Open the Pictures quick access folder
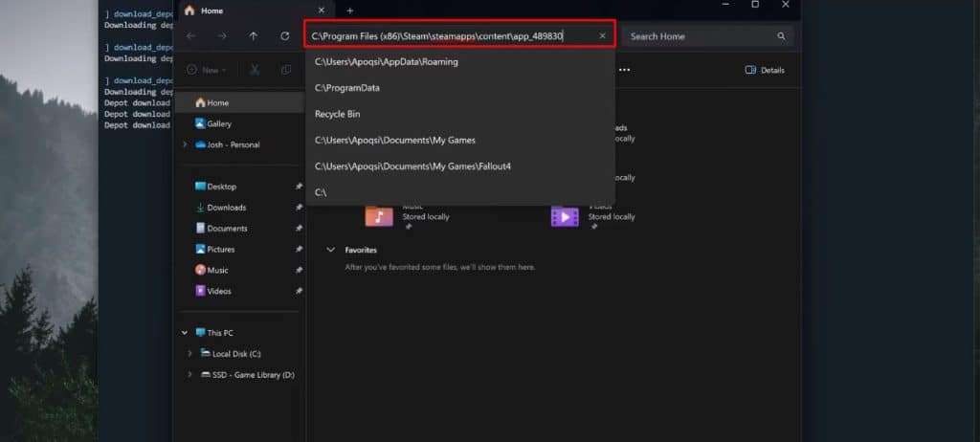980x442 pixels. 215,250
